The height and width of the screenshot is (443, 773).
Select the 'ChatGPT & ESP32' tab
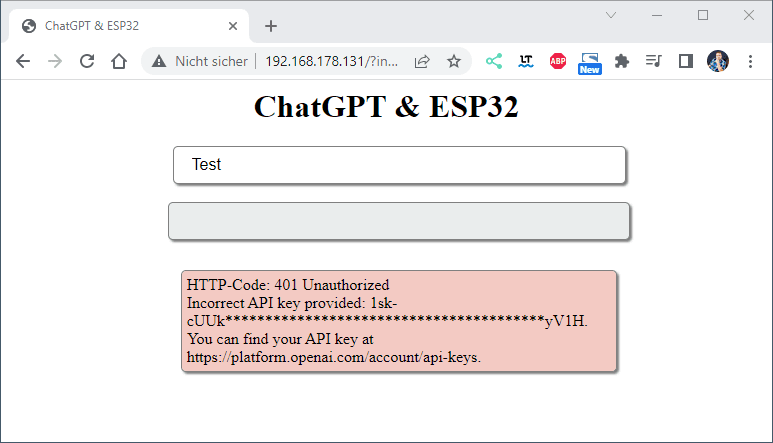120,26
